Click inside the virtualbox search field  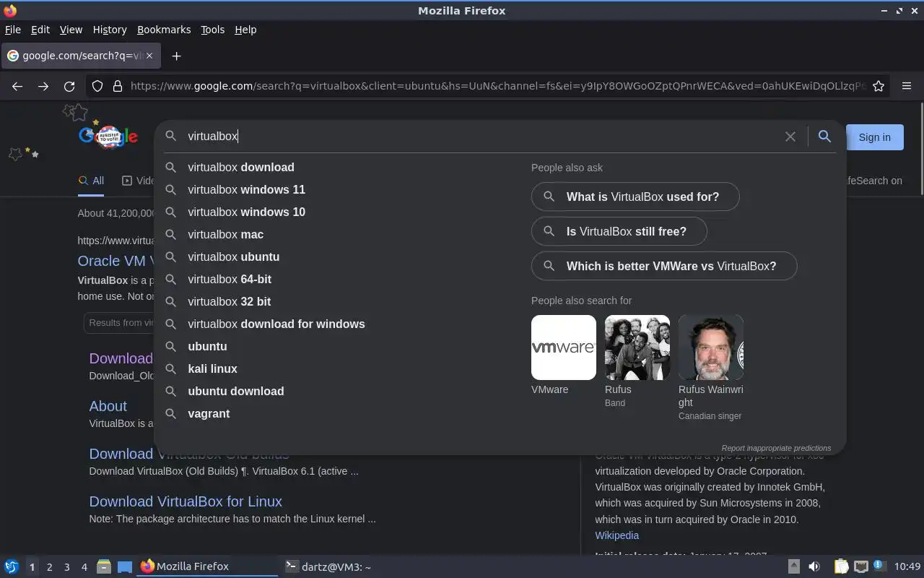point(484,136)
